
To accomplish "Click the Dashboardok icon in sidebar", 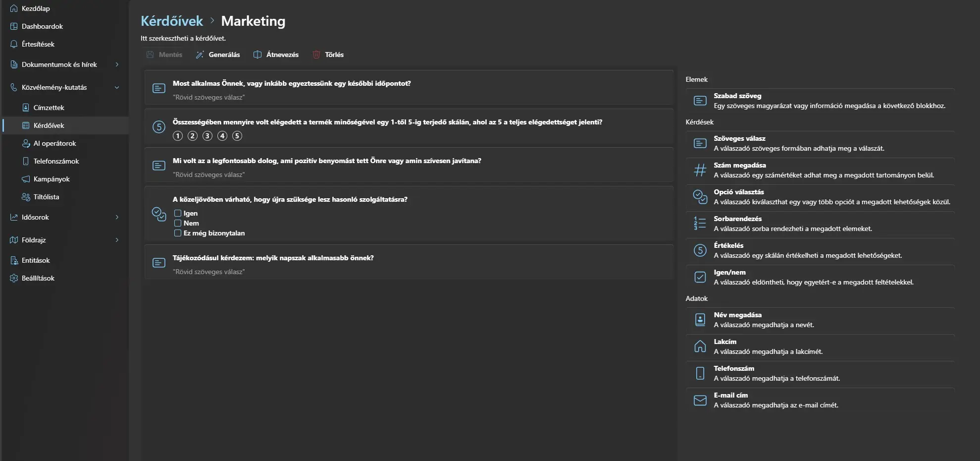I will (x=14, y=26).
